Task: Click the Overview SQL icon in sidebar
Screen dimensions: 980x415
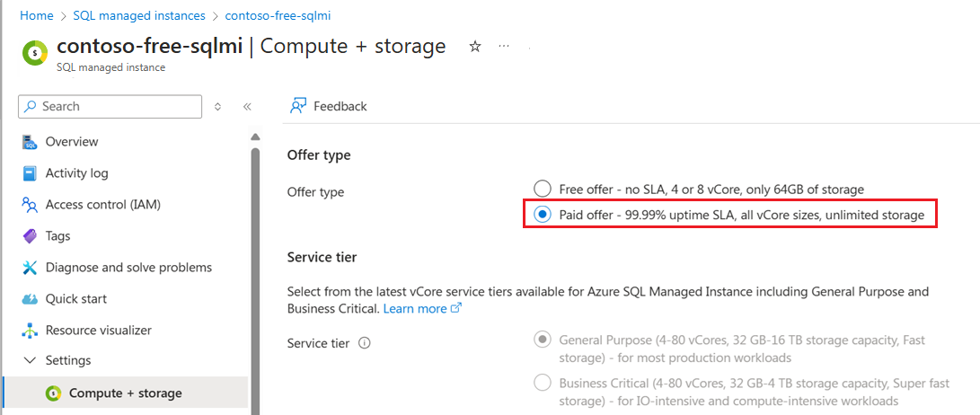Action: pos(30,142)
